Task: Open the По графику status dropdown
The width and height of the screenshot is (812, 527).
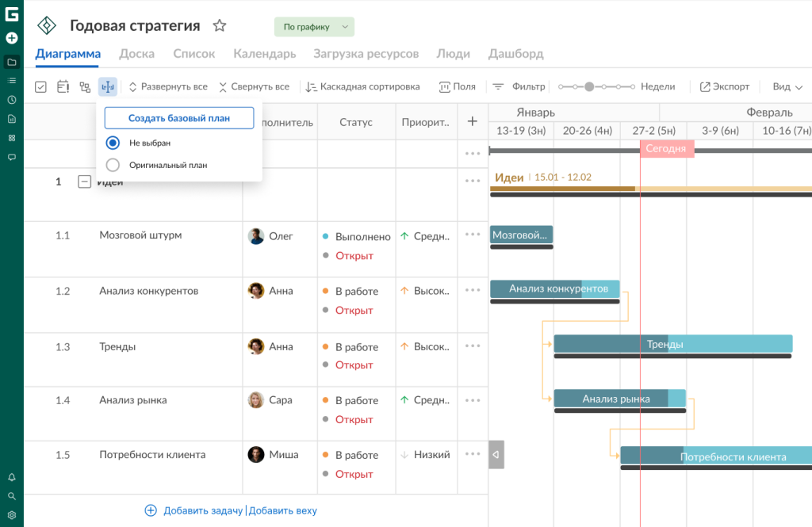Action: [314, 27]
